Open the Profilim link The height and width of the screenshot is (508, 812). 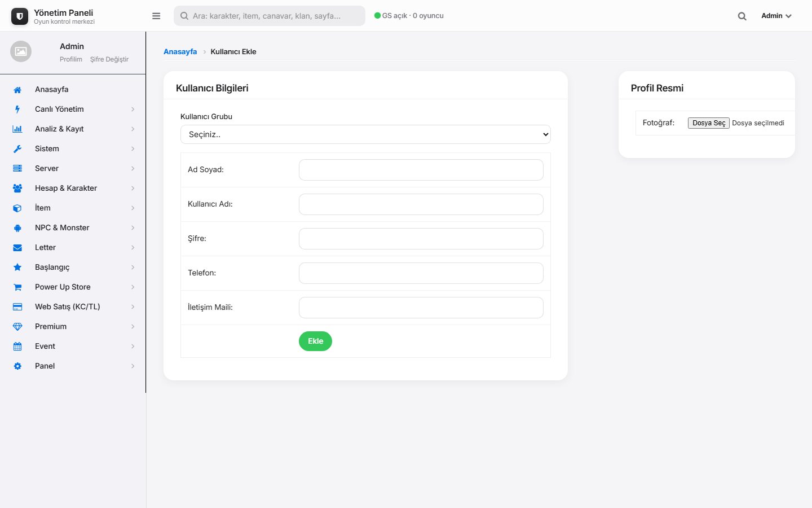(71, 59)
